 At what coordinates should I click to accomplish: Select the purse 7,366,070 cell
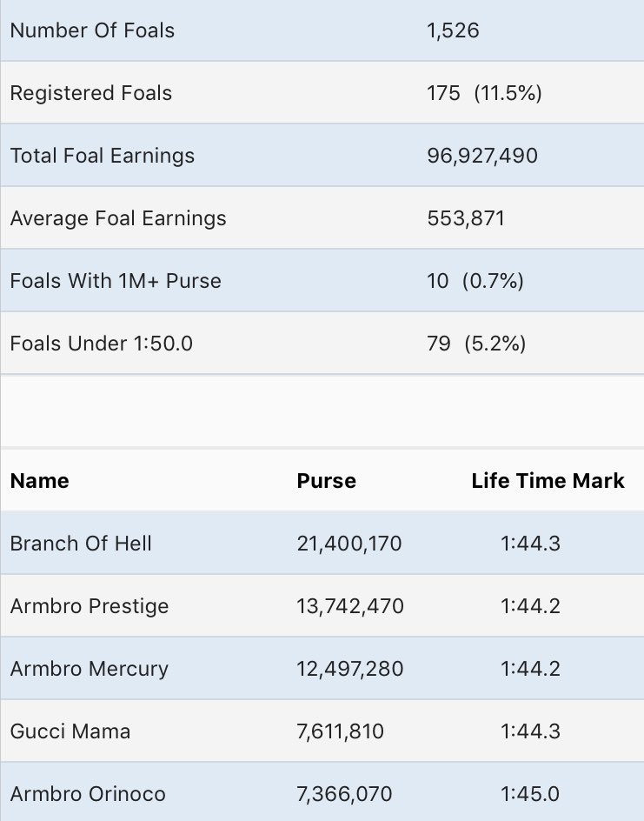(x=344, y=794)
